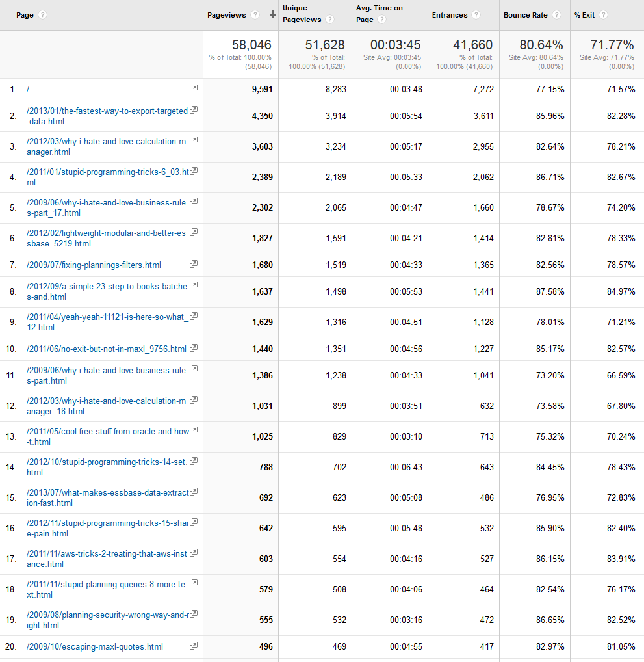Open external link icon for row 3 calculation-manager.html
The height and width of the screenshot is (662, 644).
(194, 140)
